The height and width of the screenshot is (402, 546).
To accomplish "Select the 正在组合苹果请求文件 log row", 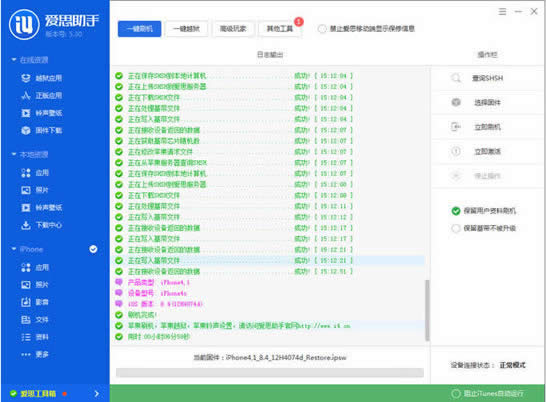I will (x=268, y=152).
